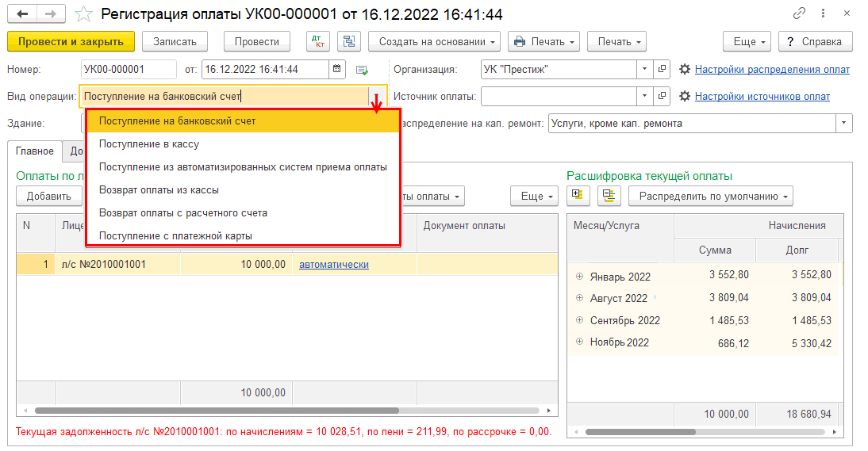868x451 pixels.
Task: Open the Источник оплаты dropdown list
Action: 644,97
